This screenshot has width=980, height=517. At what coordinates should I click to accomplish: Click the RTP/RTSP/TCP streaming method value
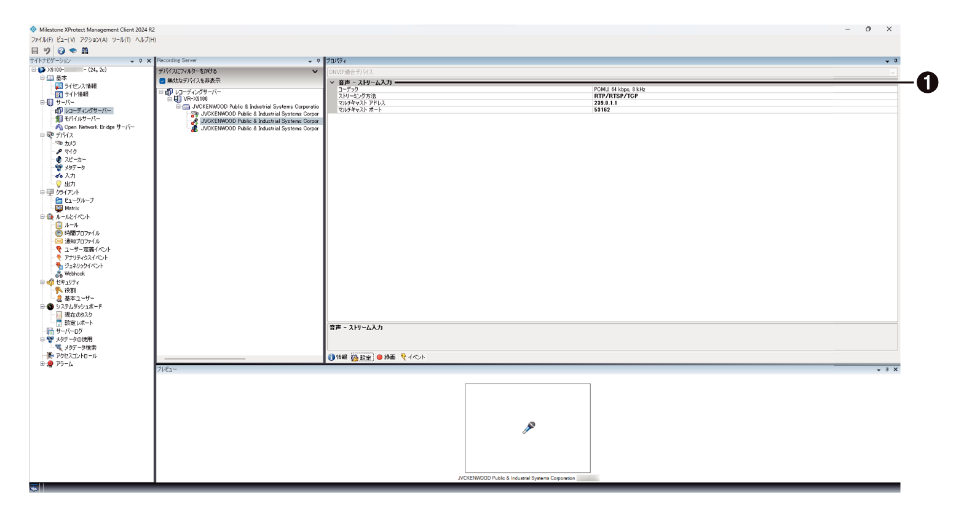click(x=615, y=96)
